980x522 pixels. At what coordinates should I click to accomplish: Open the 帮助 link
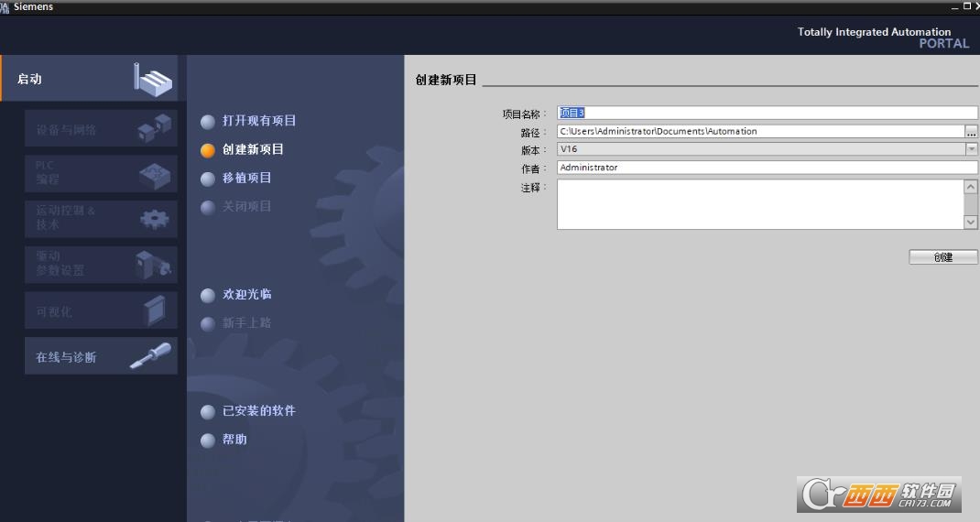point(235,440)
